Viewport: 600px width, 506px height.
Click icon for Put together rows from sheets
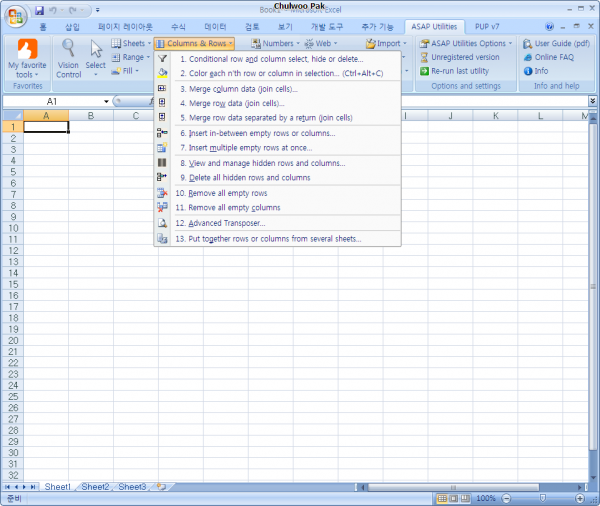coord(162,238)
